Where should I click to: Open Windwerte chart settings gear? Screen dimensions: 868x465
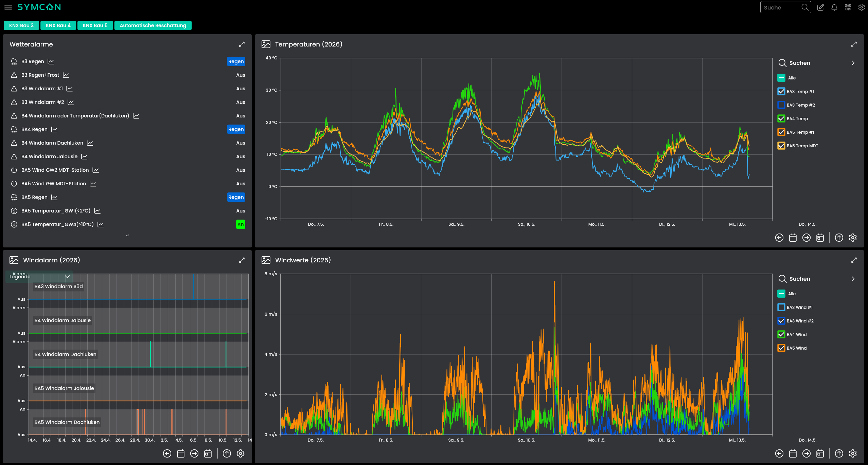[852, 453]
